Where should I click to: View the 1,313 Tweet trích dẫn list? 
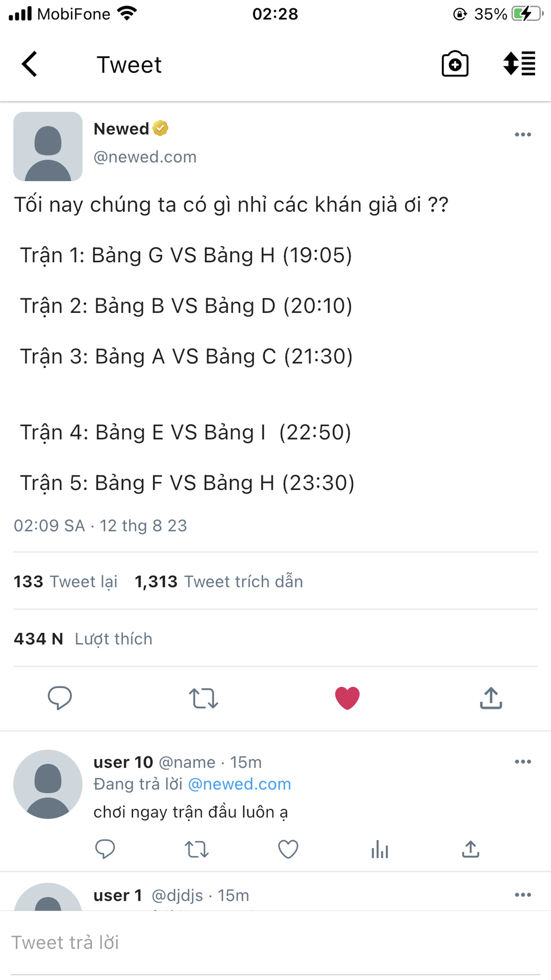[218, 582]
